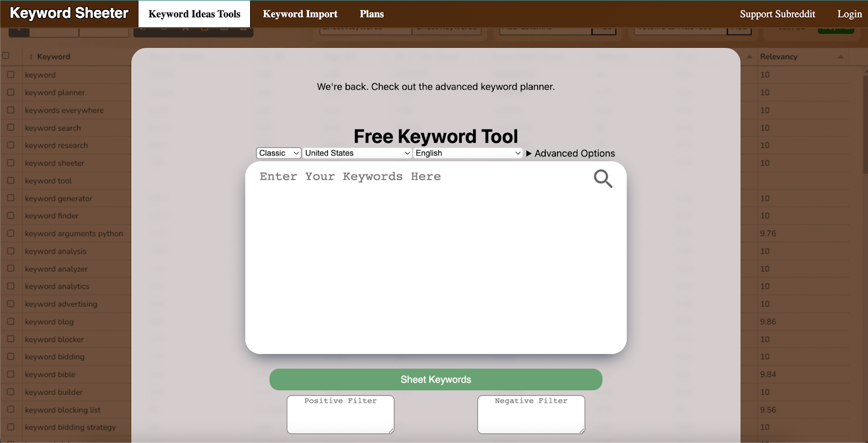
Task: Select the 'keyword builder' row text
Action: (54, 392)
